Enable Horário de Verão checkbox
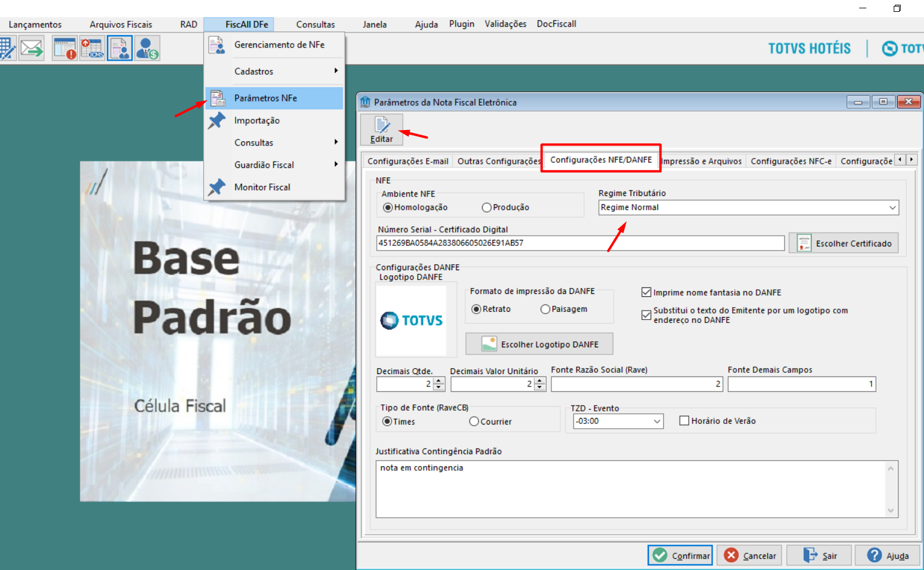Image resolution: width=924 pixels, height=570 pixels. [685, 421]
